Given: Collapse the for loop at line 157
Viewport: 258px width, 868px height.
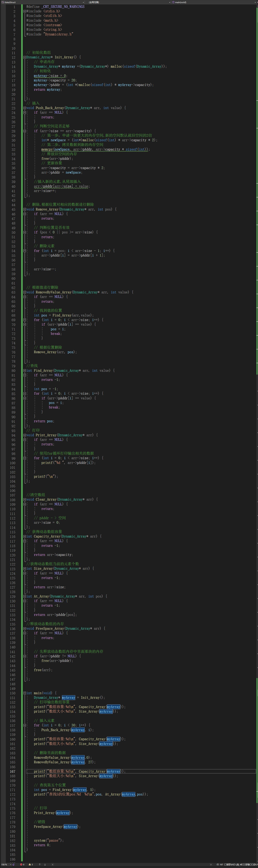Looking at the screenshot, I should [x=25, y=725].
